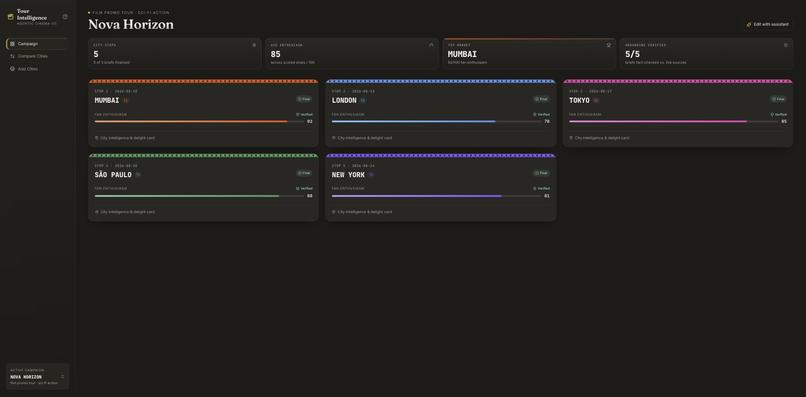Click the trophy icon on Top Market card

coord(609,45)
